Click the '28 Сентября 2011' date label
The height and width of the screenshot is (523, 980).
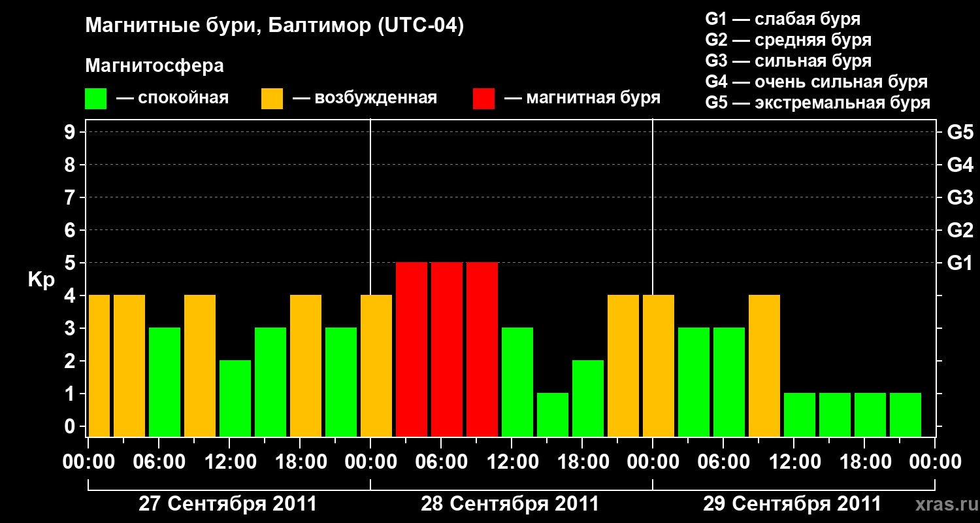click(x=510, y=504)
